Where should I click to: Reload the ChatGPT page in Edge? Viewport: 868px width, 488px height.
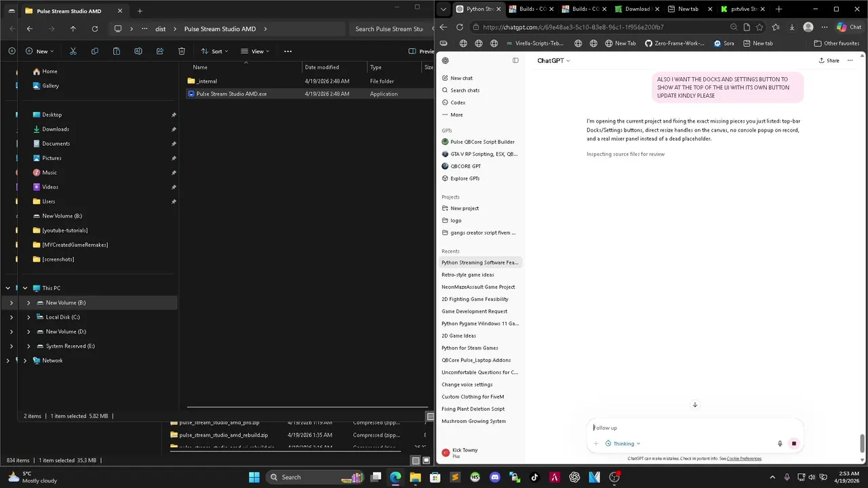pyautogui.click(x=460, y=27)
